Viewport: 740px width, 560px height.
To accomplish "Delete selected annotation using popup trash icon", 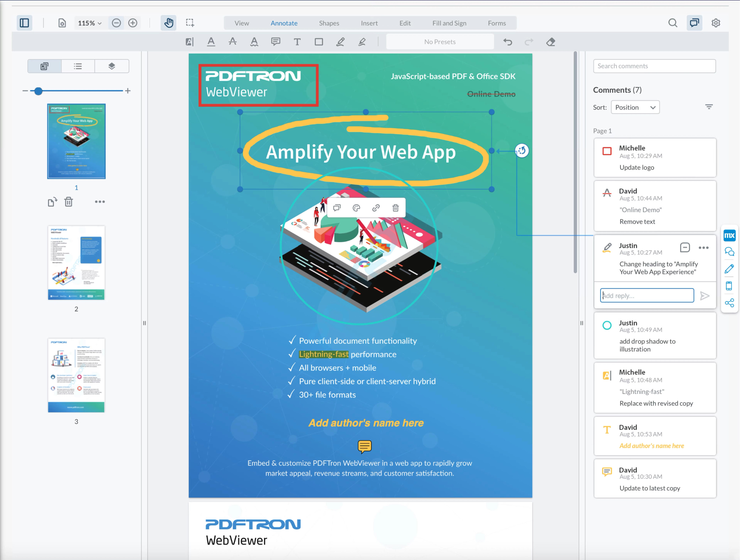I will pyautogui.click(x=395, y=208).
